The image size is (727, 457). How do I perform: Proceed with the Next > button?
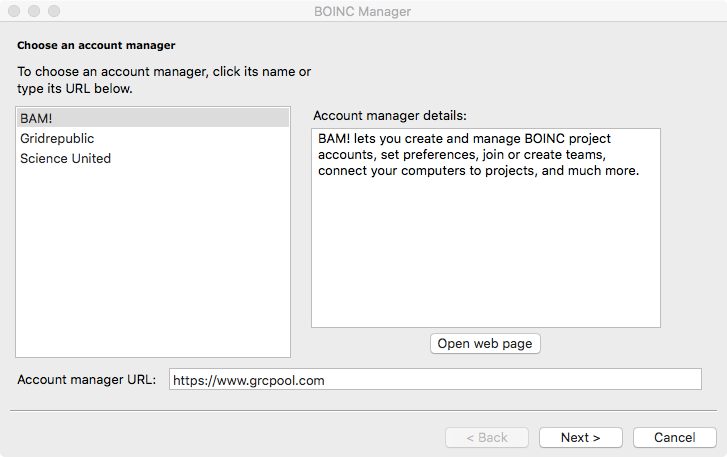580,438
